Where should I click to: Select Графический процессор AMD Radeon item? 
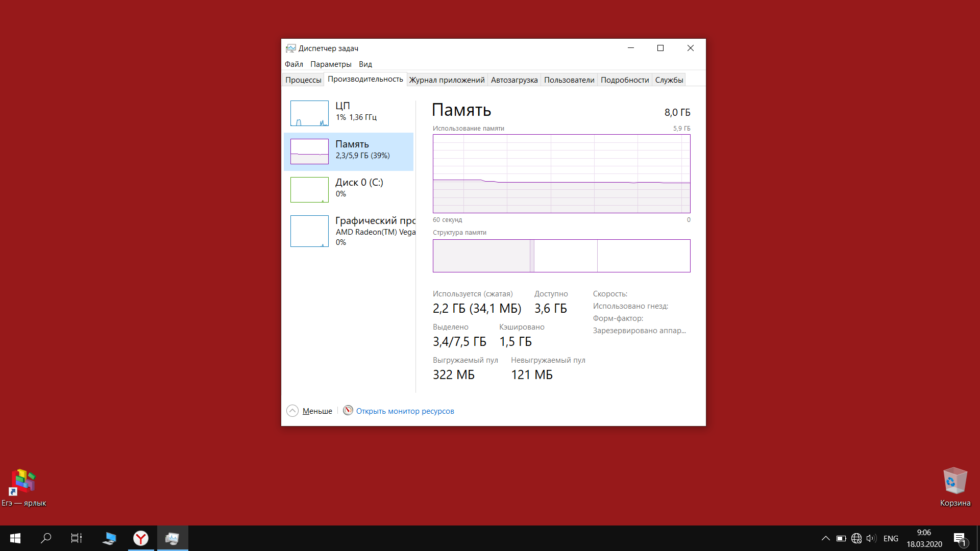click(x=349, y=231)
